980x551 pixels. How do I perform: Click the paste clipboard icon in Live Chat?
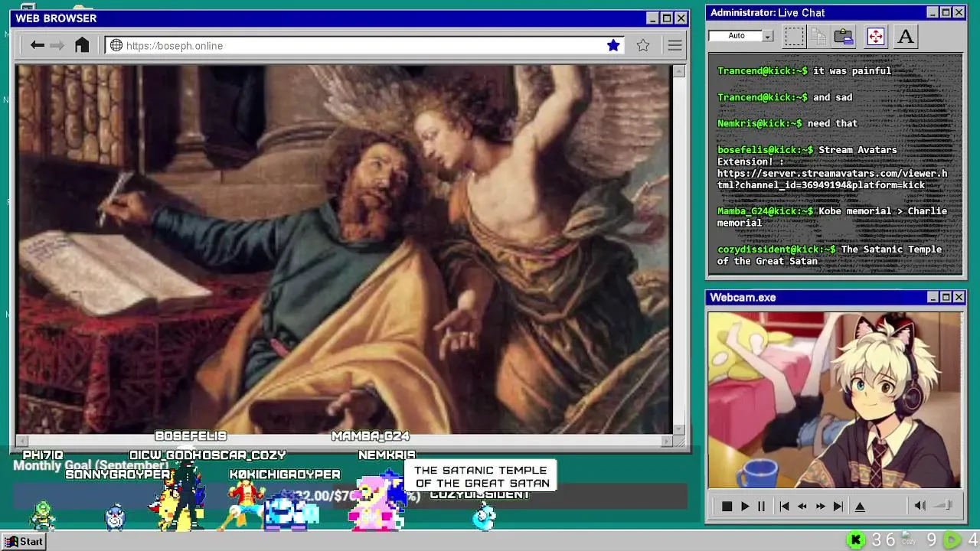(x=844, y=36)
